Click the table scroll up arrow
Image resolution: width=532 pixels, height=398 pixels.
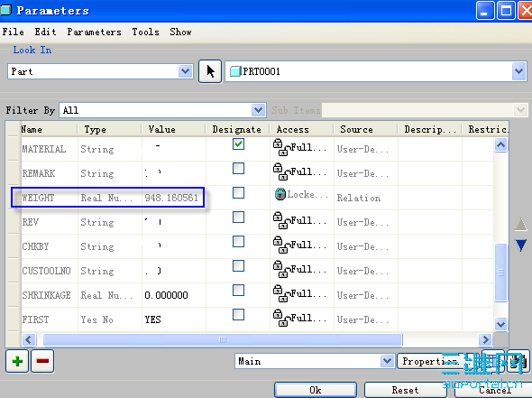pyautogui.click(x=500, y=145)
